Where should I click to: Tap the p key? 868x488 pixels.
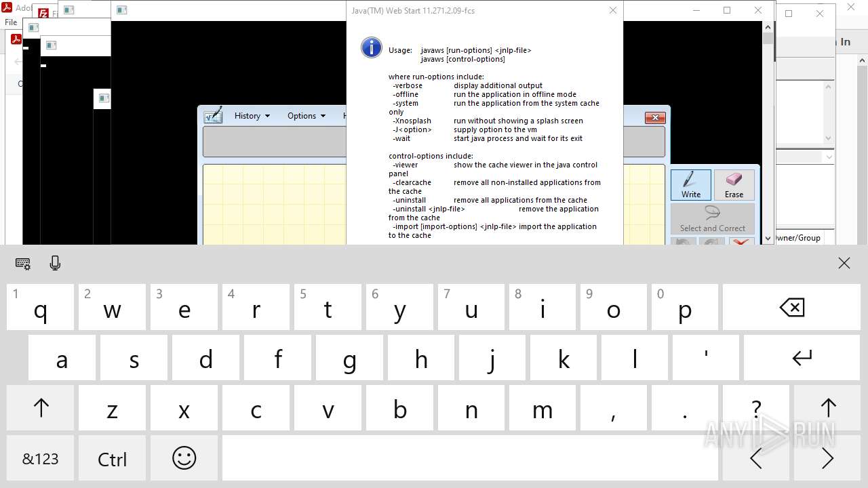pos(685,307)
